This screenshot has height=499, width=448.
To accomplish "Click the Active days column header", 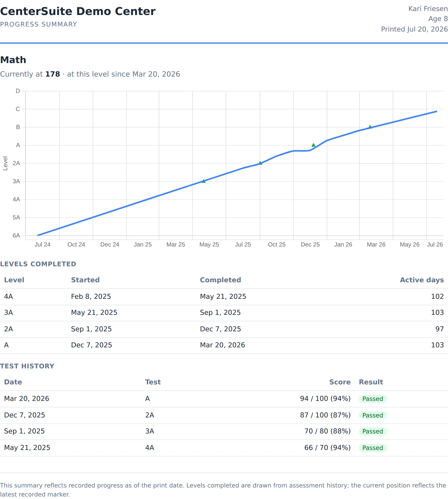I will 422,280.
